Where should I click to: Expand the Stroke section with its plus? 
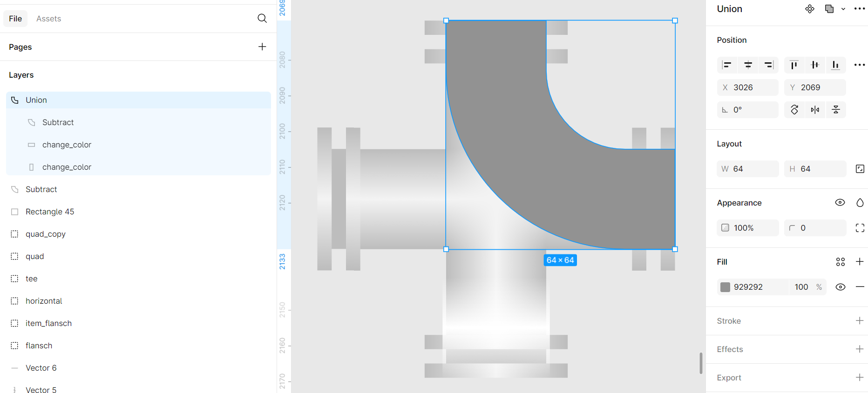pyautogui.click(x=860, y=321)
